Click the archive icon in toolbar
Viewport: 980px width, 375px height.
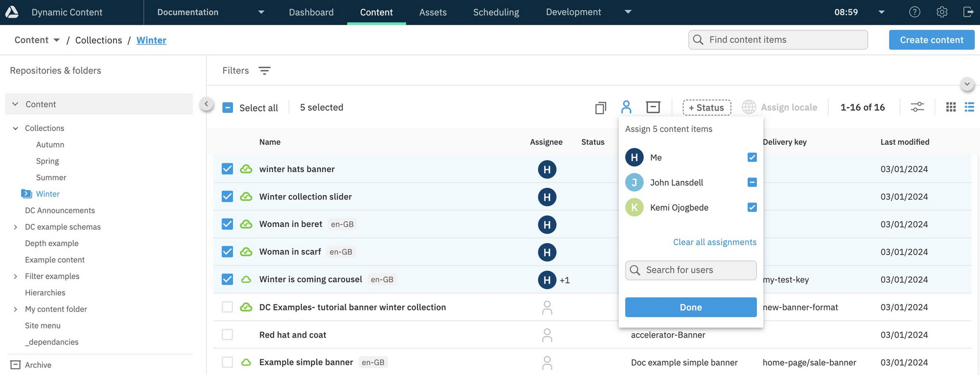[653, 107]
